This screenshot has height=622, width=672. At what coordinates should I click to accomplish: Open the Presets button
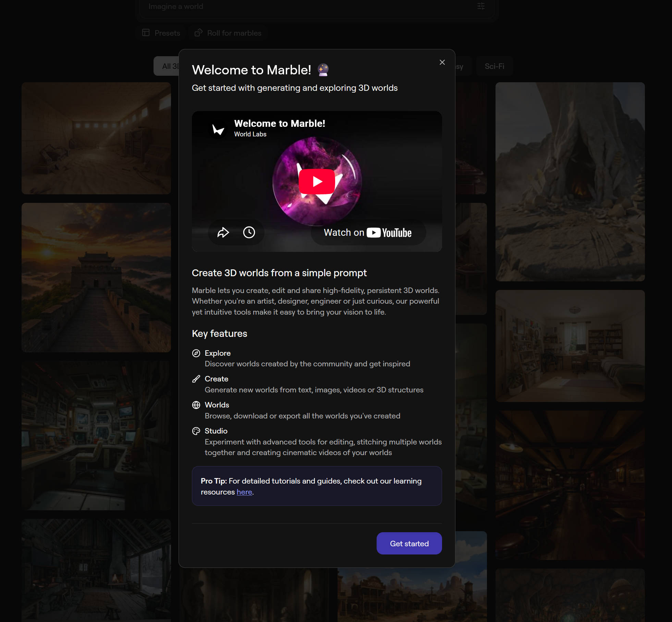tap(161, 33)
